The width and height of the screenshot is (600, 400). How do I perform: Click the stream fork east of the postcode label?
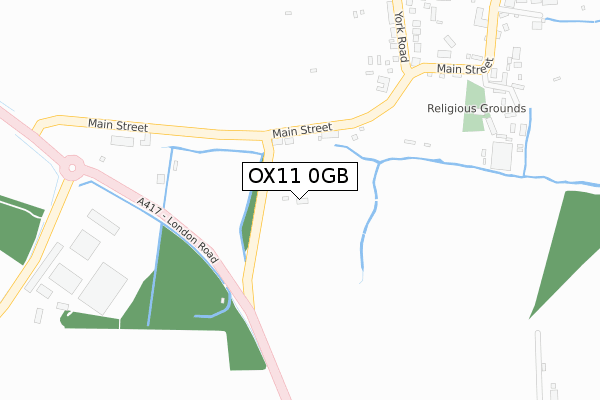pyautogui.click(x=379, y=163)
